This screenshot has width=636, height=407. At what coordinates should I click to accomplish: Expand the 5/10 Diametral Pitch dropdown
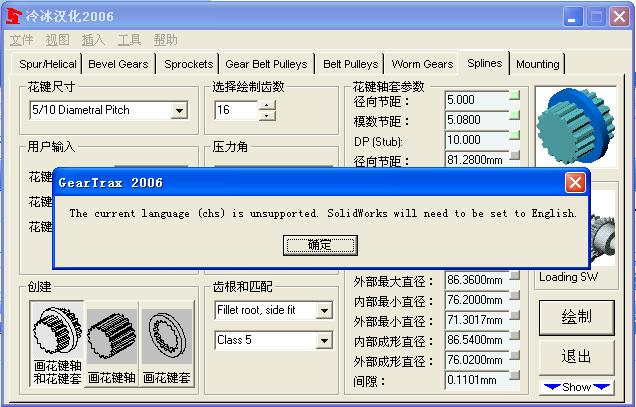point(179,110)
